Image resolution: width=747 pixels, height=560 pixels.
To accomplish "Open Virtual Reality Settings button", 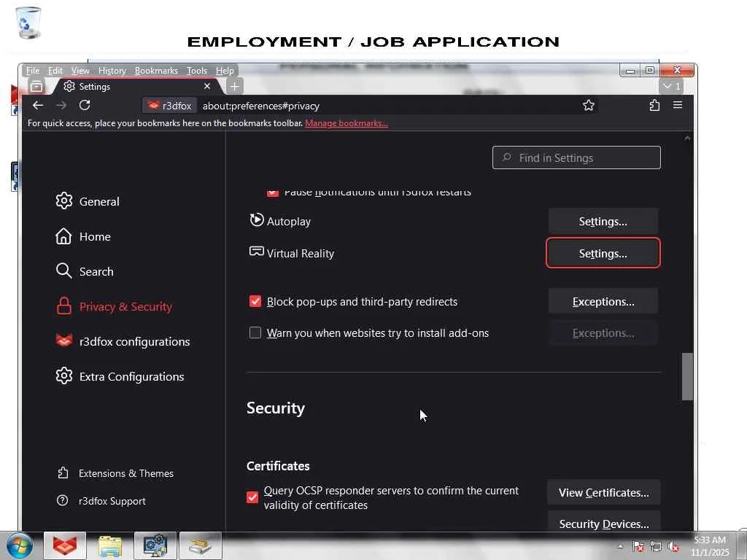I will click(x=603, y=253).
